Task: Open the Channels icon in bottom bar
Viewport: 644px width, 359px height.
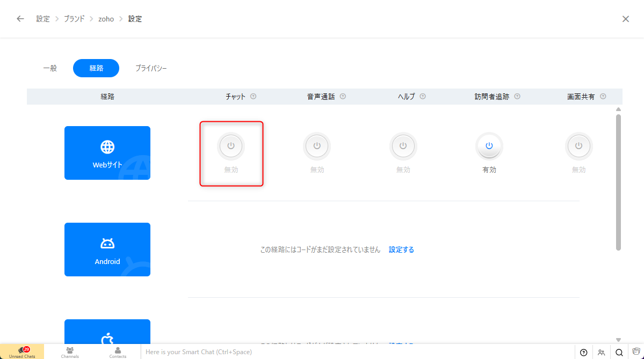Action: click(70, 352)
